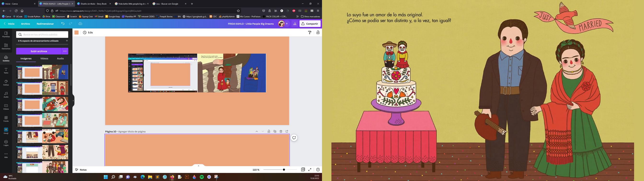The image size is (644, 181).
Task: Open the Archivo menu
Action: (25, 24)
